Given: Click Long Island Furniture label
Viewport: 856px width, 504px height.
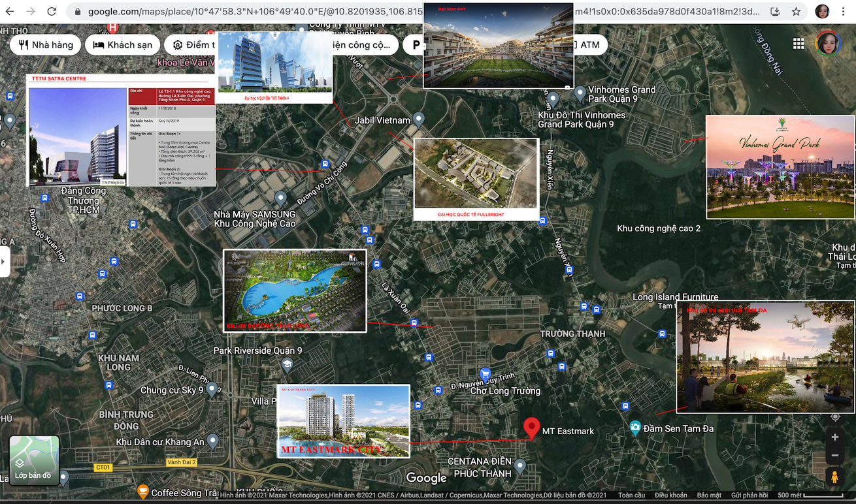Looking at the screenshot, I should [675, 296].
